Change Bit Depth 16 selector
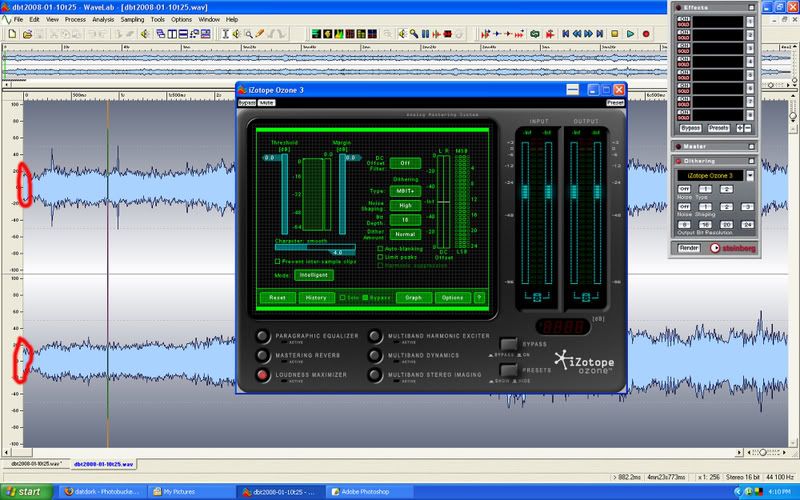Viewport: 800px width, 500px height. pos(405,220)
